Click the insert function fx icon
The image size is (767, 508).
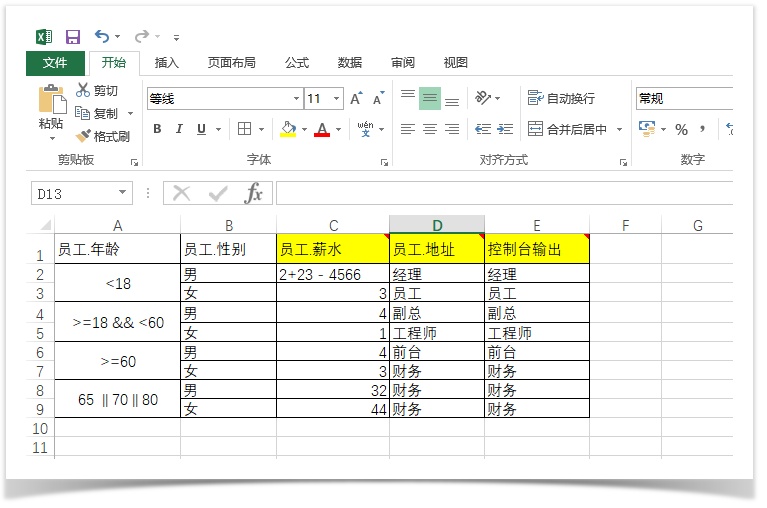click(254, 193)
